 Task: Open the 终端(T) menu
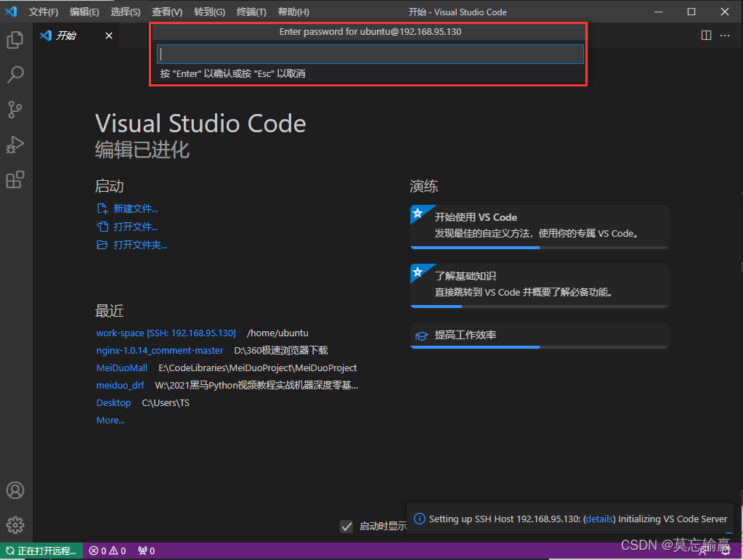251,12
